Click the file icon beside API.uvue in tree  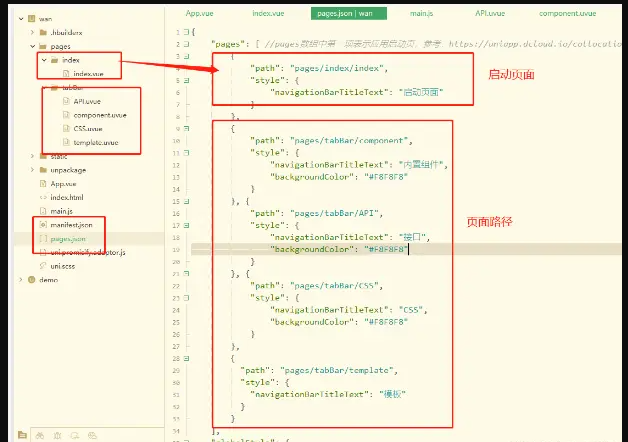[x=66, y=101]
